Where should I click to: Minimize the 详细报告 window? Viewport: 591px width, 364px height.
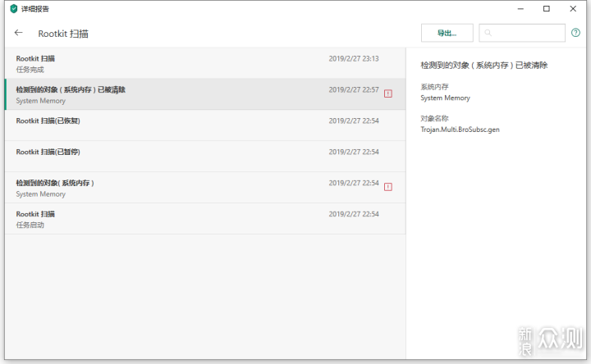520,9
